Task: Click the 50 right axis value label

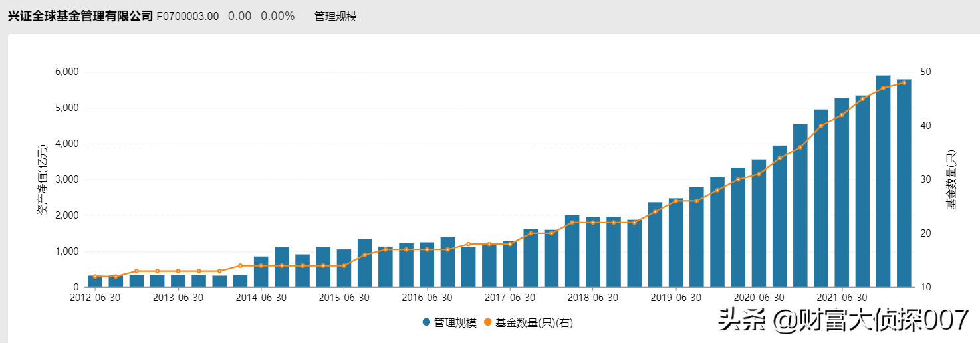Action: point(925,72)
